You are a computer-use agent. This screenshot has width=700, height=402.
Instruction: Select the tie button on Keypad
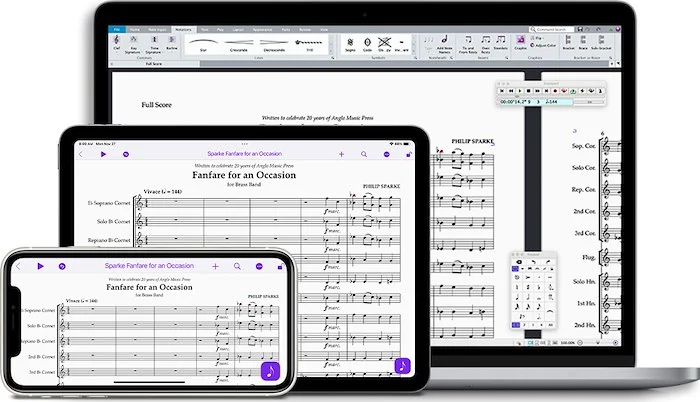pyautogui.click(x=550, y=311)
